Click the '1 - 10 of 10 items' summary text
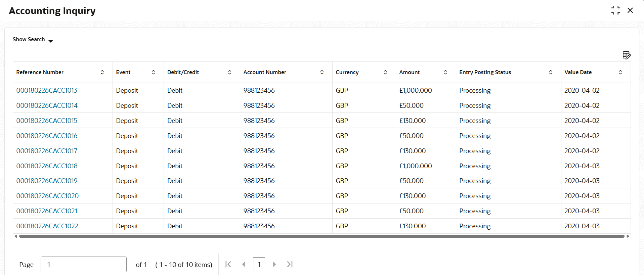 (184, 265)
